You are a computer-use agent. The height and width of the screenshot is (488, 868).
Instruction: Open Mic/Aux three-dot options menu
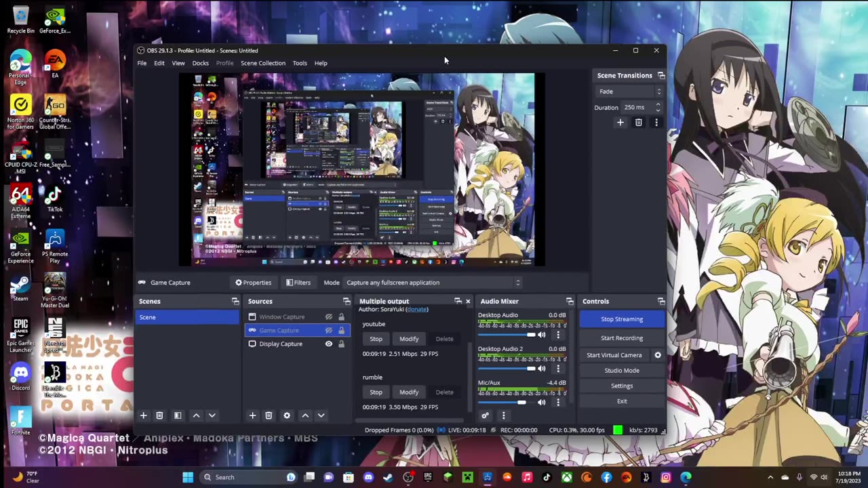(x=558, y=403)
